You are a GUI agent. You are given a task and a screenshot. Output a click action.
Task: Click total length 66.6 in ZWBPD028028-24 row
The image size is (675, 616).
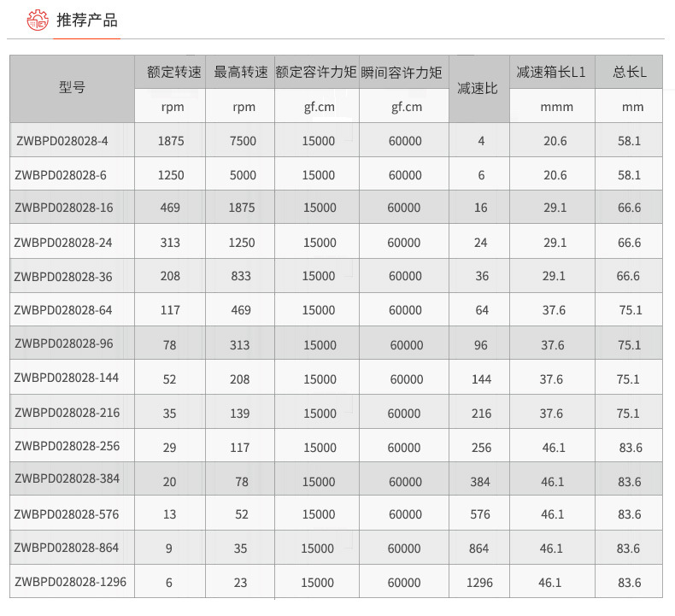pos(630,243)
